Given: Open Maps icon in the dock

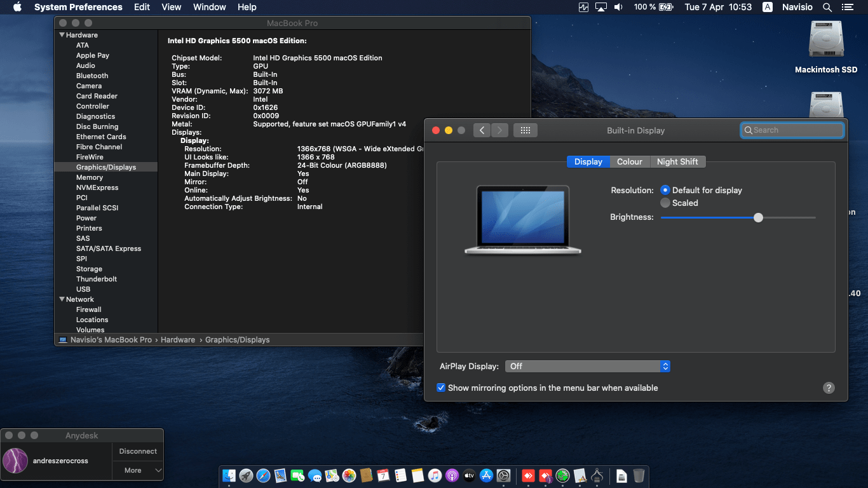Looking at the screenshot, I should click(x=332, y=475).
